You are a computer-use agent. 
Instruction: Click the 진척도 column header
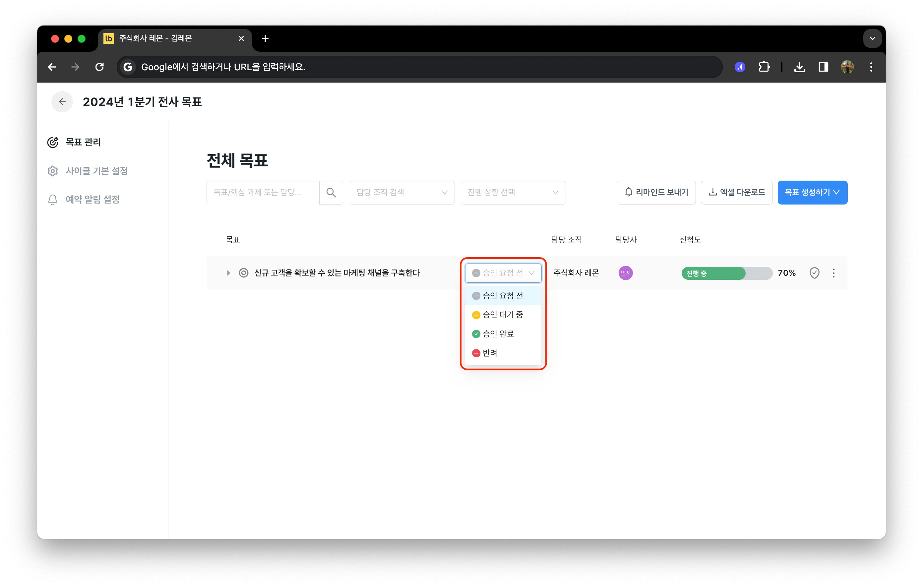pos(690,240)
